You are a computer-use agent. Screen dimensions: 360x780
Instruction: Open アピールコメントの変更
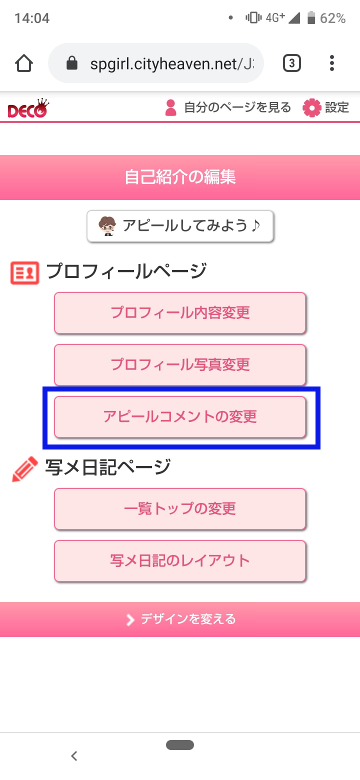coord(180,416)
